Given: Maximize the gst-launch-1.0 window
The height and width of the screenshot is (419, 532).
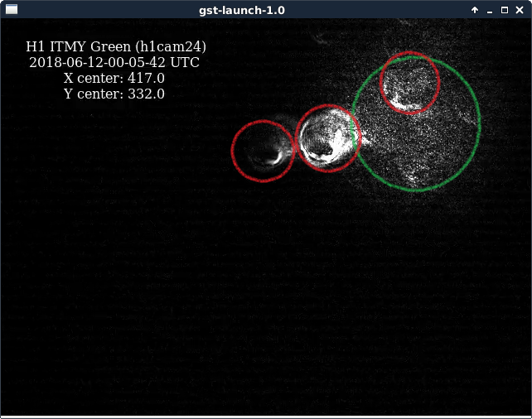Looking at the screenshot, I should [505, 10].
